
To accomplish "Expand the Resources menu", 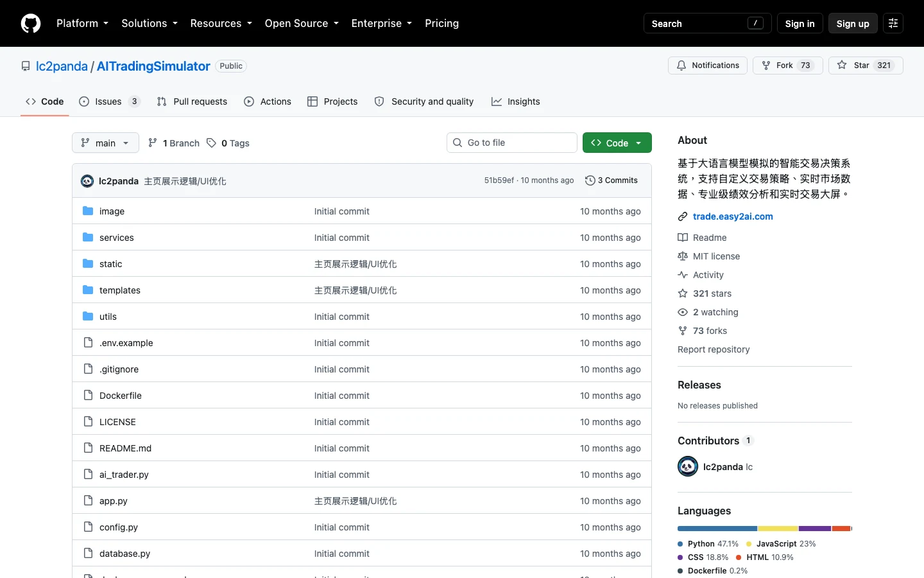I will [x=221, y=24].
